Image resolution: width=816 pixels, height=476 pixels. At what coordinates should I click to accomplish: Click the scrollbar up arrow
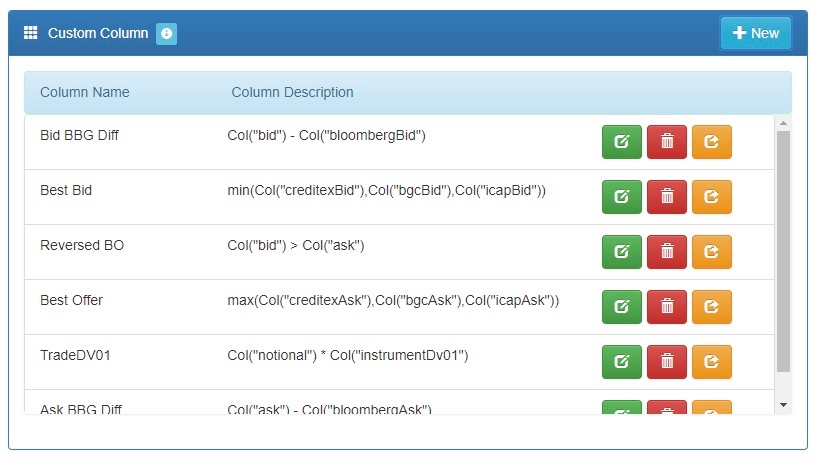783,123
